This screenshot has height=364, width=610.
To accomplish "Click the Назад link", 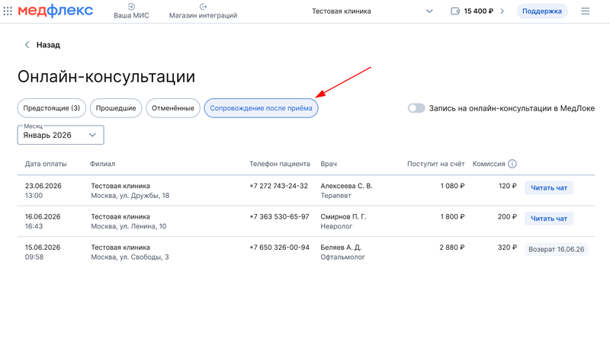I will [x=48, y=45].
